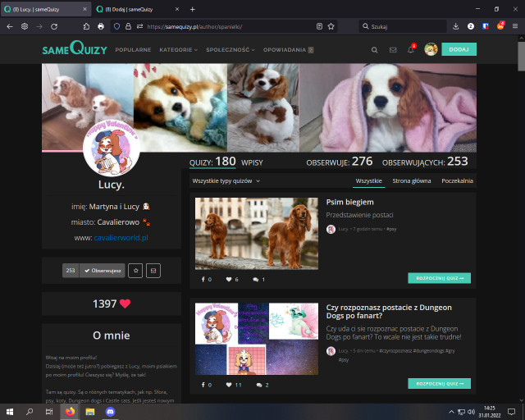Bookmark this page with the address bar star
Viewport: 525px width, 420px height.
coord(331,26)
